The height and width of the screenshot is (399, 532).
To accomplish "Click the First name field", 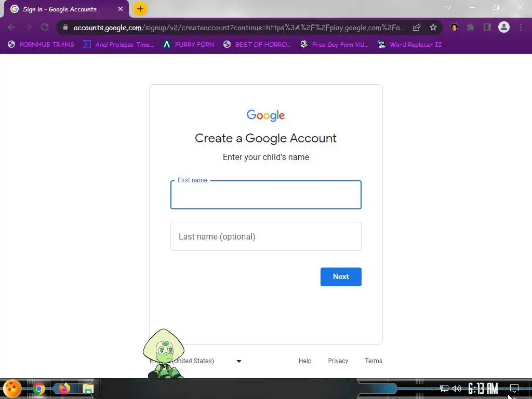I will 265,195.
